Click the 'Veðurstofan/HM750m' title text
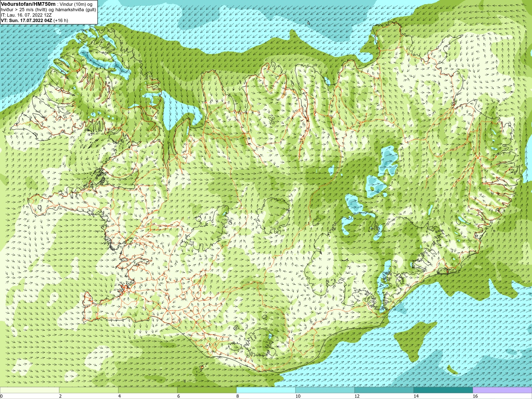The image size is (532, 399). tap(28, 4)
